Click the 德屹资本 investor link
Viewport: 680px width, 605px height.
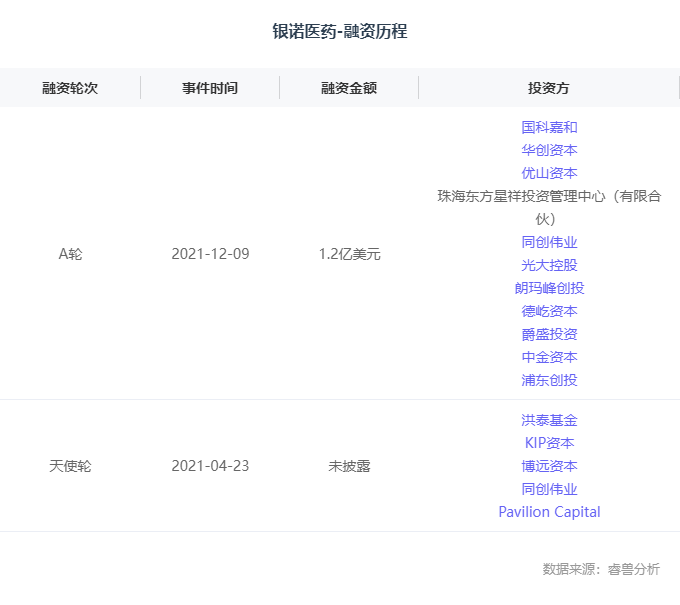point(549,311)
